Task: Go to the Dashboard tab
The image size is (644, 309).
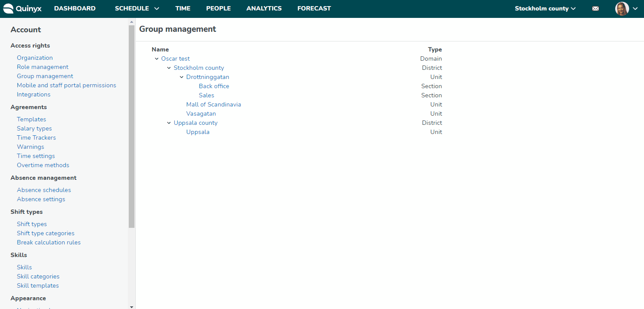Action: click(75, 8)
